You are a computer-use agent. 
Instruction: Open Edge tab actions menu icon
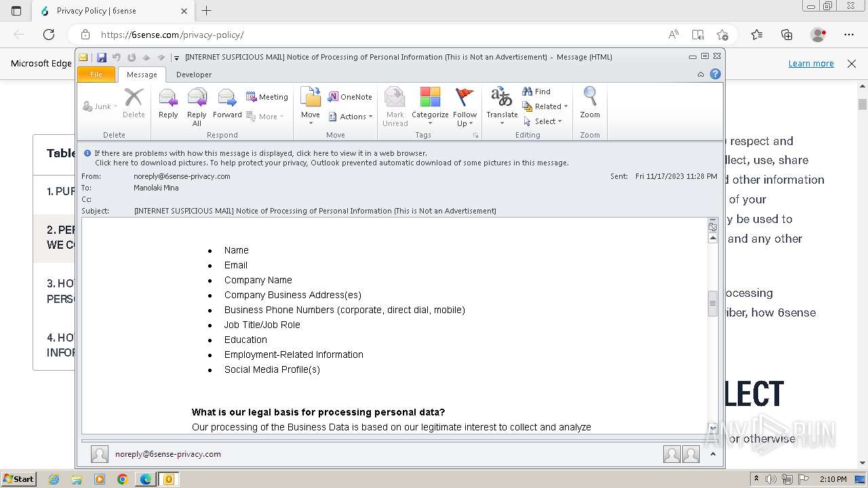pyautogui.click(x=16, y=11)
